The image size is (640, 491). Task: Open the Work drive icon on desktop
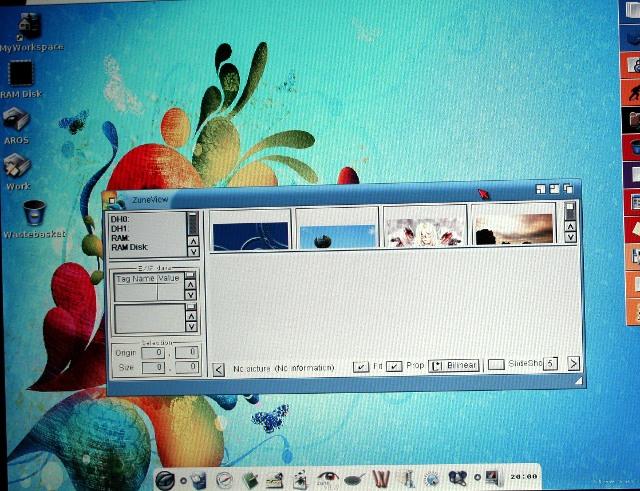(17, 165)
